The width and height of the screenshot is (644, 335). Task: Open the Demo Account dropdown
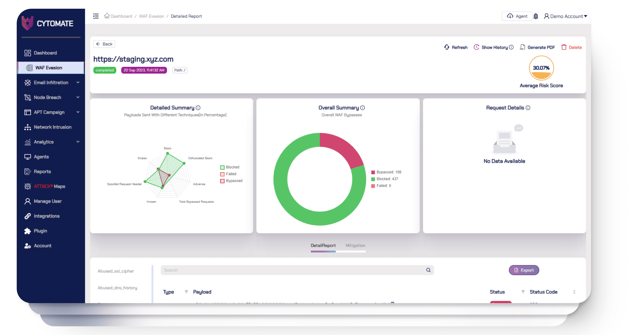(x=565, y=16)
